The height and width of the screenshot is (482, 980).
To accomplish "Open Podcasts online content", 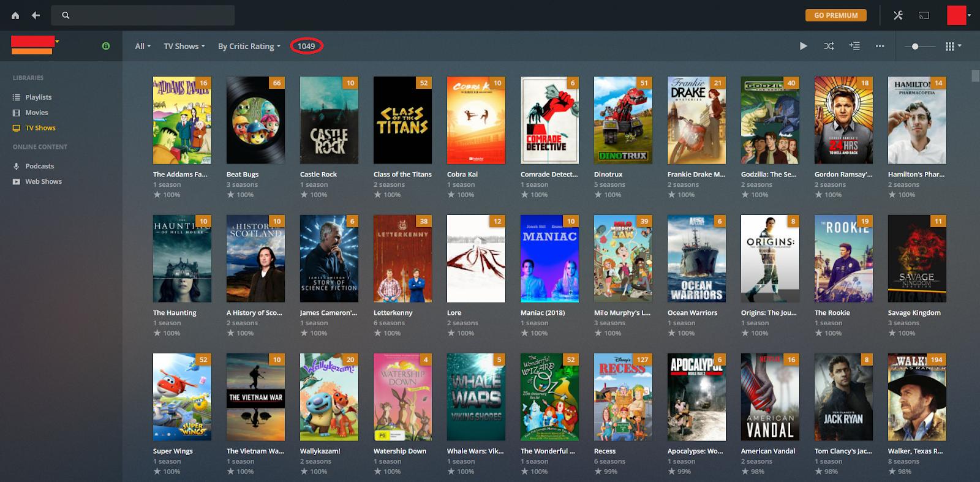I will 39,166.
